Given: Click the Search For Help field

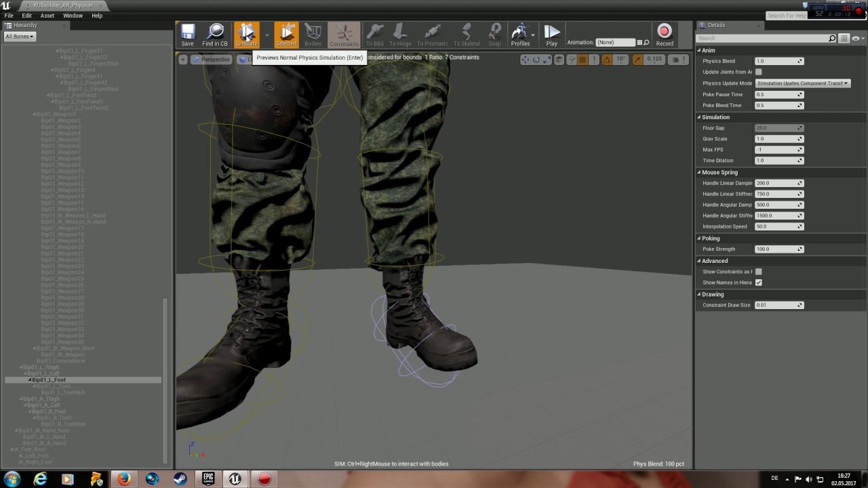Looking at the screenshot, I should (x=787, y=16).
